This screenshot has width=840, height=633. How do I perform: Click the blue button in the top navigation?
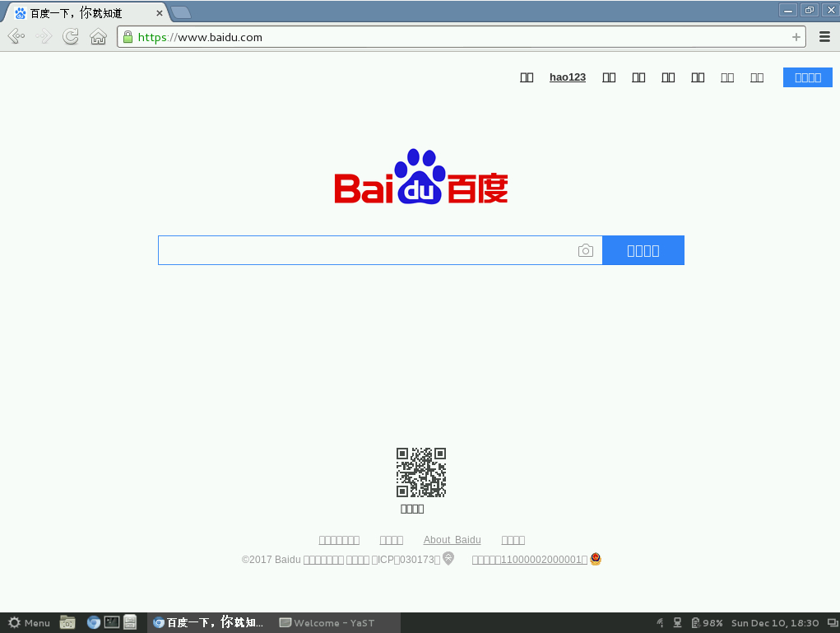point(808,77)
